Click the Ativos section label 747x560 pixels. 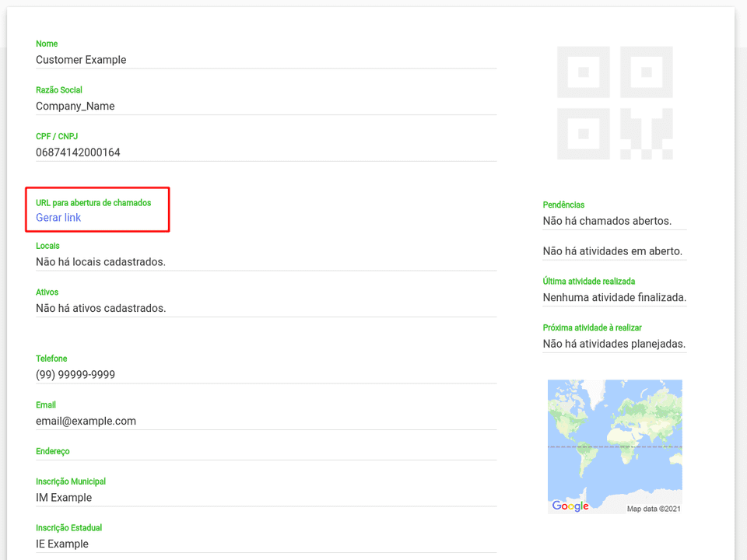pos(45,292)
